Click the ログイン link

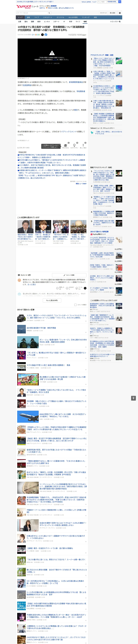pos(42,8)
